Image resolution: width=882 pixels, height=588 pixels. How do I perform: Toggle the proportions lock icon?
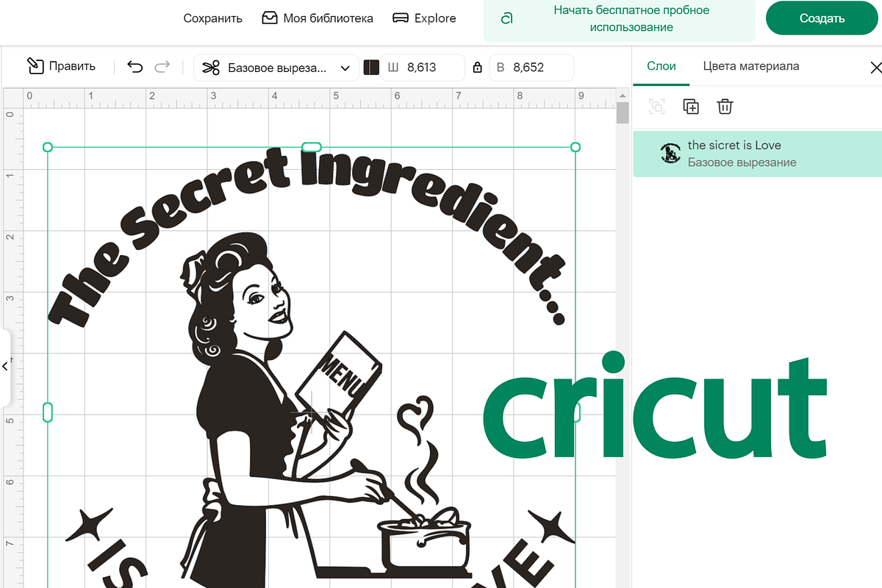click(478, 68)
